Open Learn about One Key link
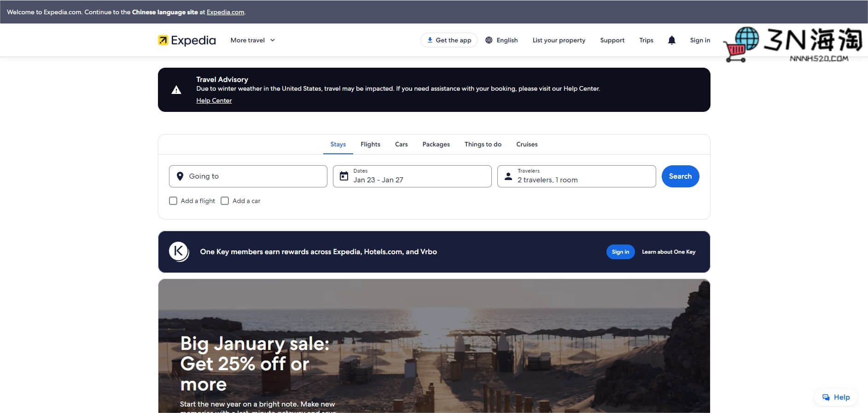Screen dimensions: 868x413 [x=669, y=252]
